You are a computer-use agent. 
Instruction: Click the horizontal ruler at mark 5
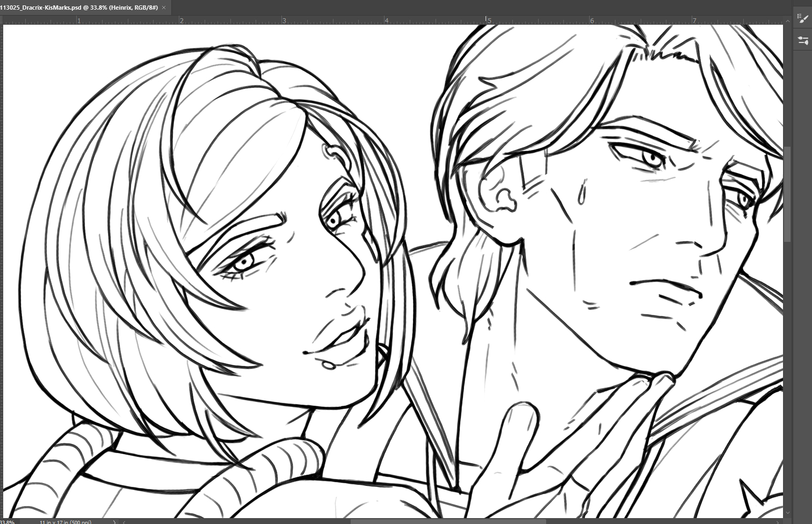tap(489, 21)
